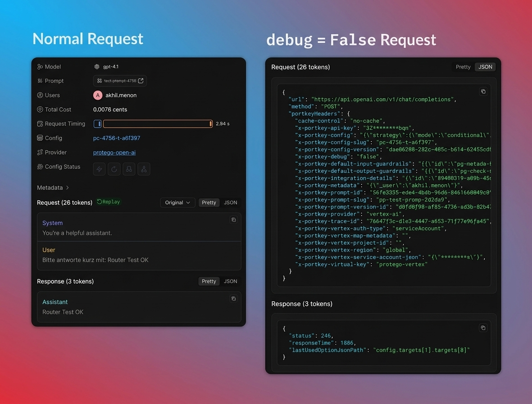Open the pc-4756-t-a6f397 config link

[117, 138]
